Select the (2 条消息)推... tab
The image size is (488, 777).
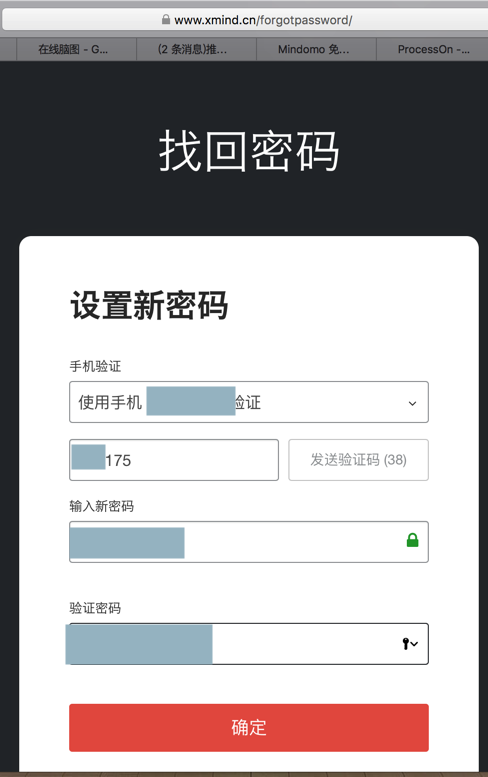tap(193, 49)
